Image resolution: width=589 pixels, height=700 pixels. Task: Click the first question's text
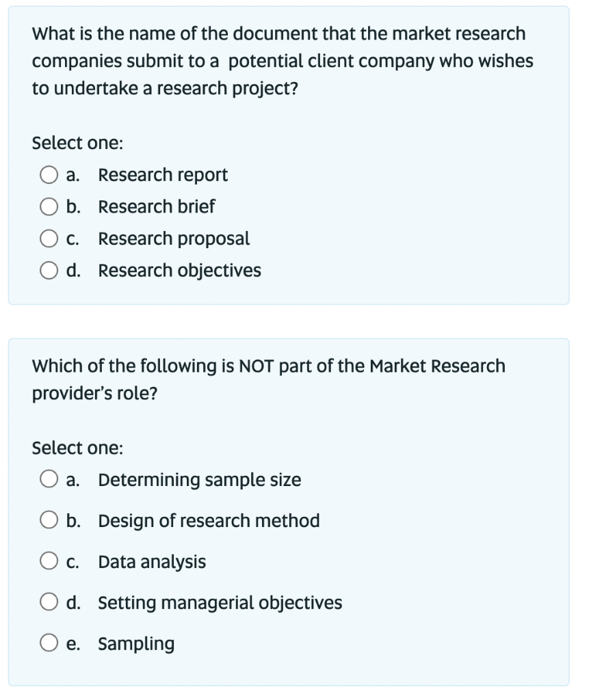283,59
